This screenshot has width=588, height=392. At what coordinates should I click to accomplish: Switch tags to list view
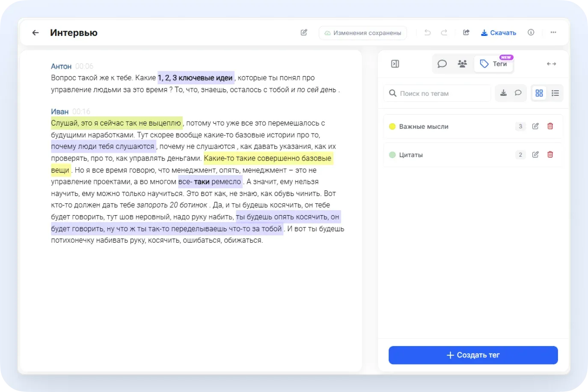click(x=555, y=93)
